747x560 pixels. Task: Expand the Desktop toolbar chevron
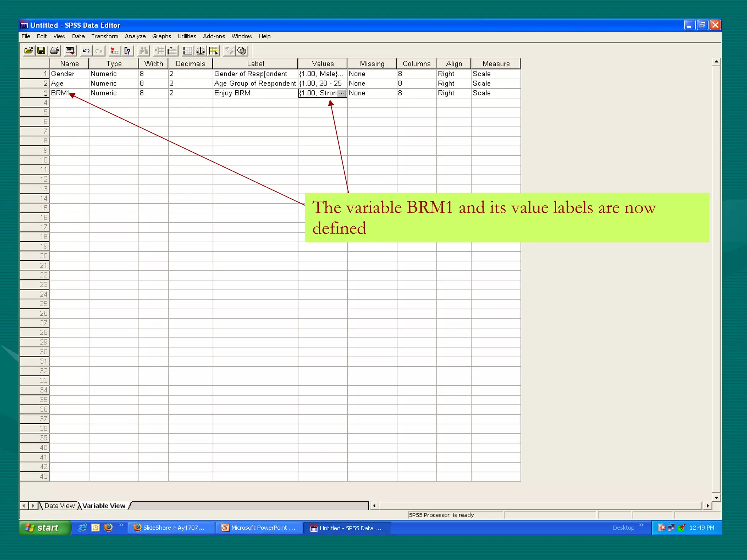641,525
